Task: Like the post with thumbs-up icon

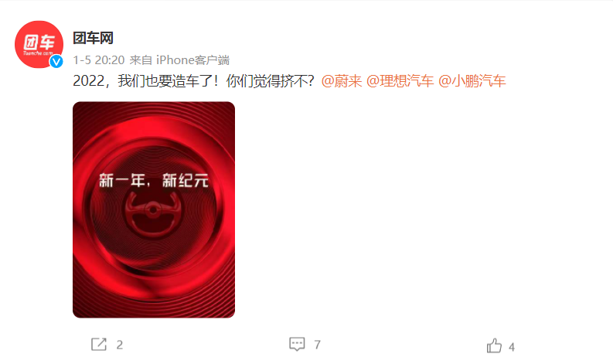Action: click(494, 345)
